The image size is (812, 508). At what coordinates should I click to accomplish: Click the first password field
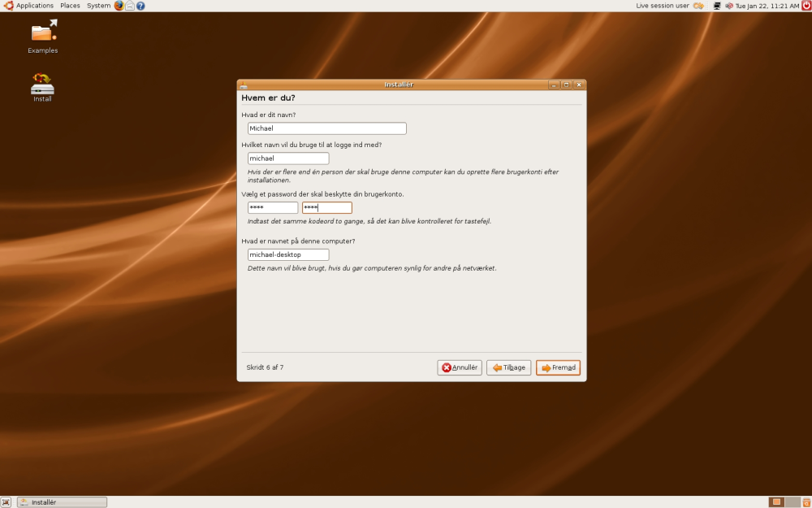tap(273, 208)
